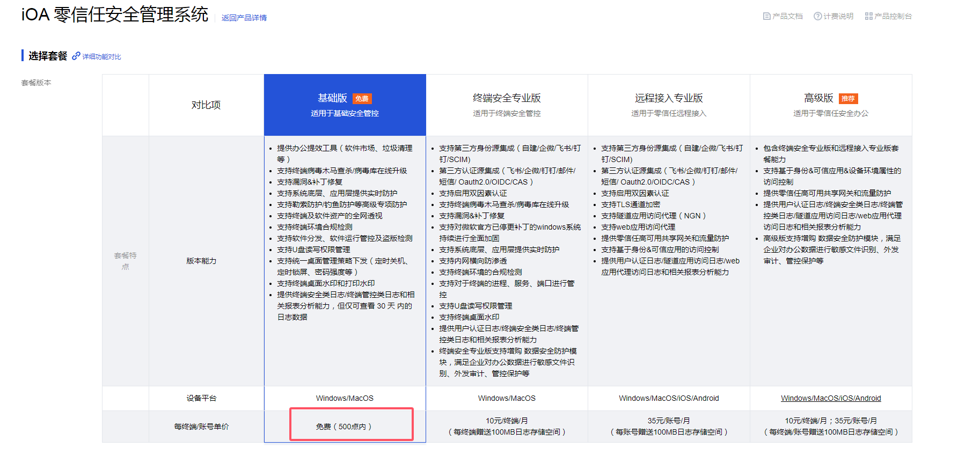Click the 对比项 header cell
The width and height of the screenshot is (980, 455).
[x=206, y=105]
